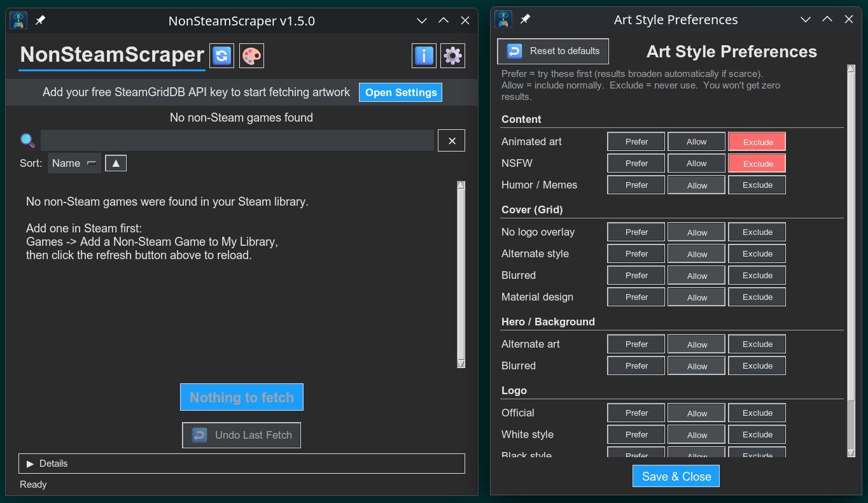868x503 pixels.
Task: Exclude Humor / Memes content
Action: pos(757,185)
